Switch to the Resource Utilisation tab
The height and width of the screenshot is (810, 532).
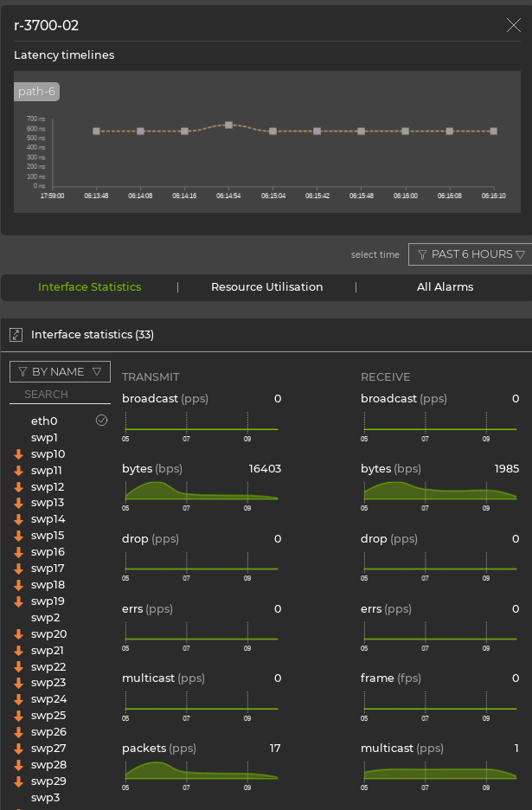[x=266, y=287]
